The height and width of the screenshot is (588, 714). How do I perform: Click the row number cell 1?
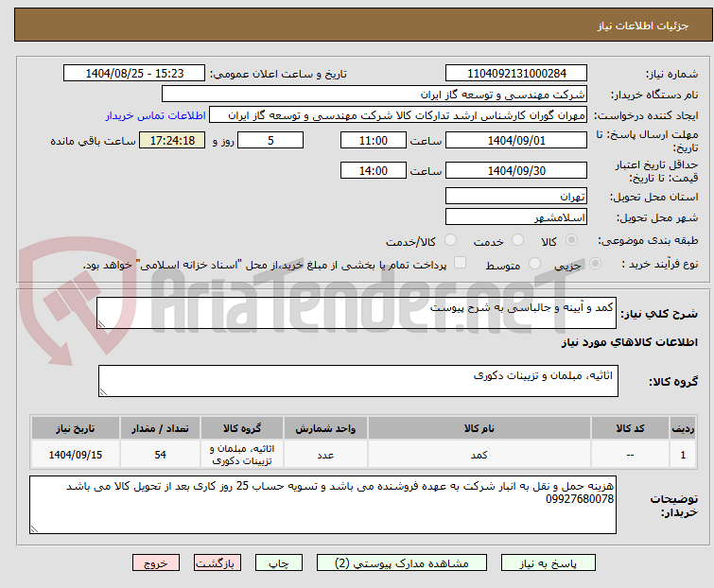coord(683,454)
